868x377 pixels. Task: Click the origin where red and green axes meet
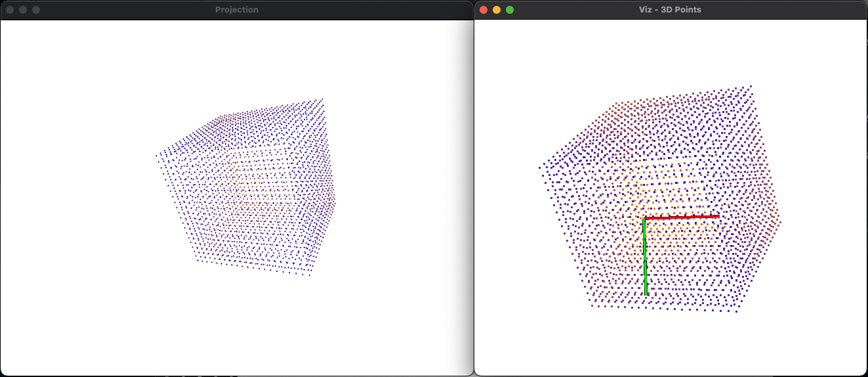pyautogui.click(x=644, y=218)
